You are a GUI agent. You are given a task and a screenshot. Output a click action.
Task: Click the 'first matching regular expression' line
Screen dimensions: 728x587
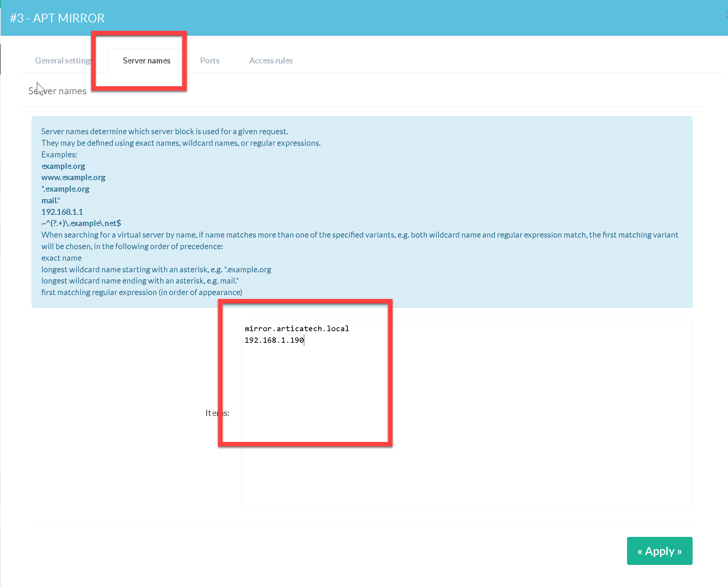tap(142, 293)
